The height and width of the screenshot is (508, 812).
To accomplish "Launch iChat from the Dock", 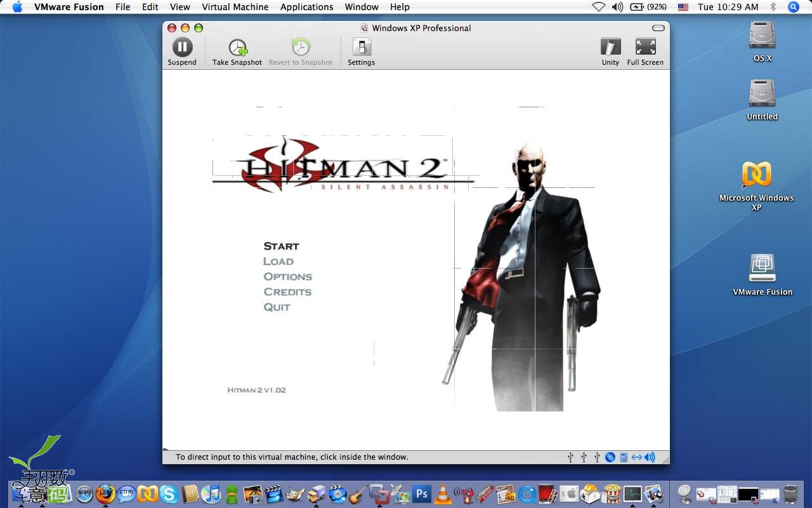I will point(126,493).
